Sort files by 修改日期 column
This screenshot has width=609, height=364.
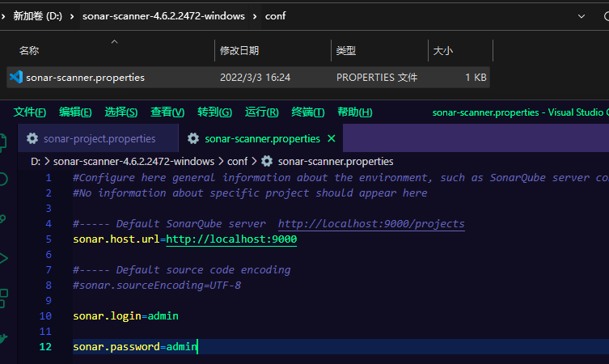(239, 50)
